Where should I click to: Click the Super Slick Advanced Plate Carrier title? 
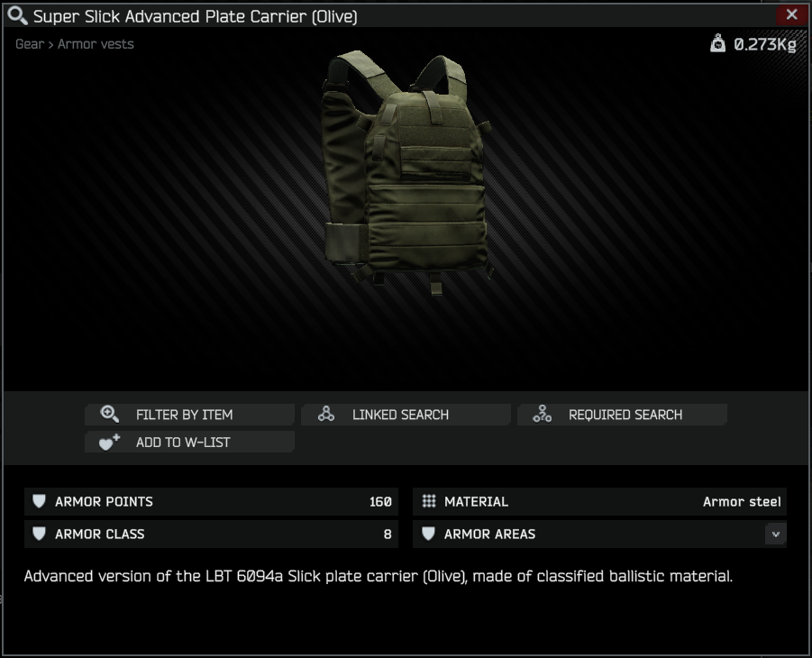click(196, 16)
